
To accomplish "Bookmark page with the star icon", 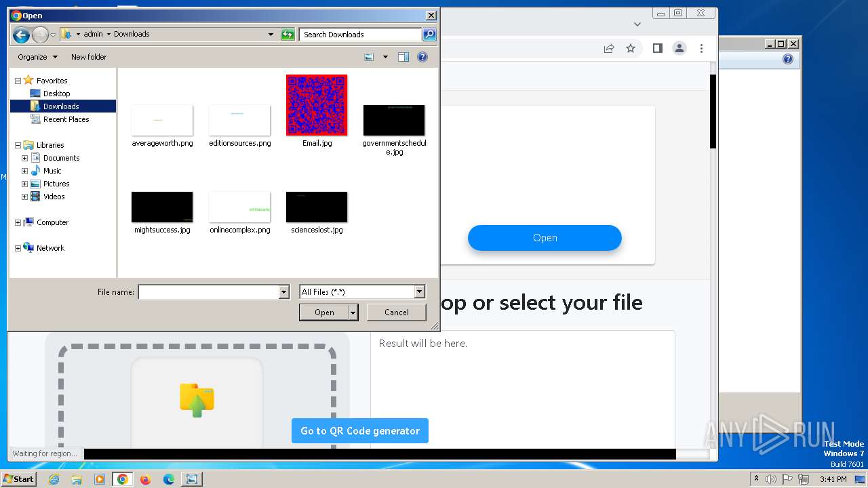I will tap(631, 48).
